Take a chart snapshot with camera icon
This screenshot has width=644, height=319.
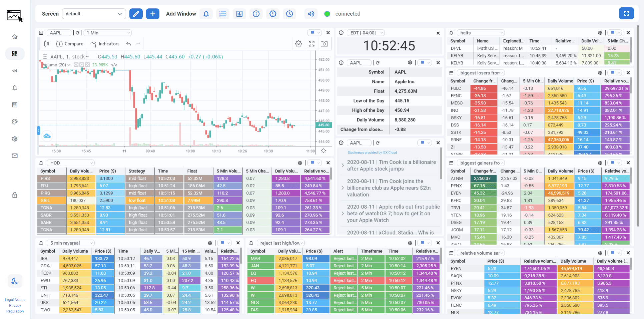[x=324, y=44]
